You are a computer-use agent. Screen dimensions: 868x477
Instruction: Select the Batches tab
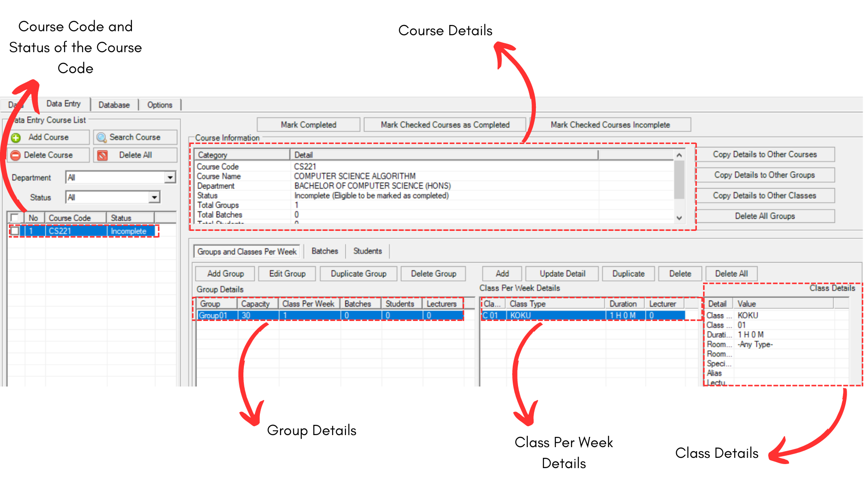click(x=325, y=251)
